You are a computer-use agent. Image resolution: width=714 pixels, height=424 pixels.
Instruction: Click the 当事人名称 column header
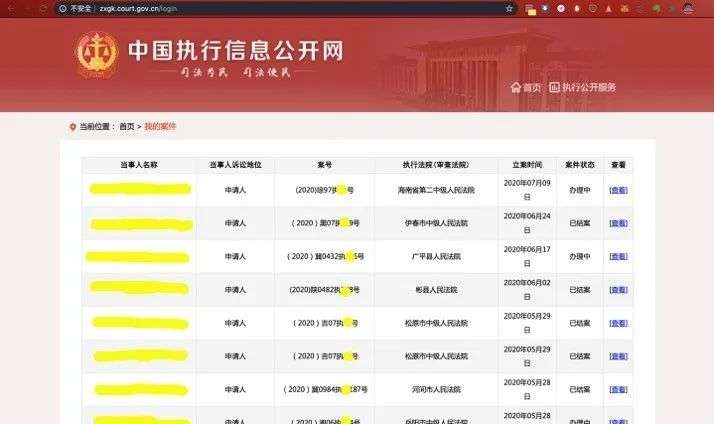(139, 165)
